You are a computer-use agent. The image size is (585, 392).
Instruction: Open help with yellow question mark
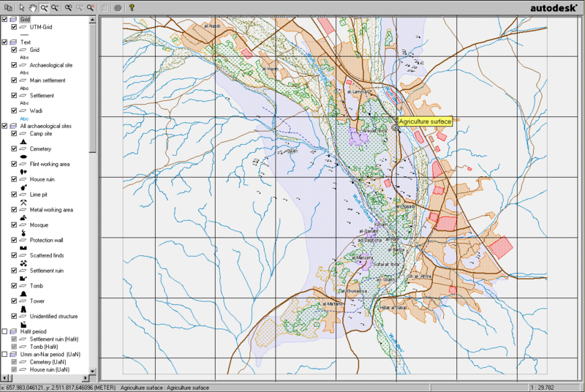click(131, 7)
